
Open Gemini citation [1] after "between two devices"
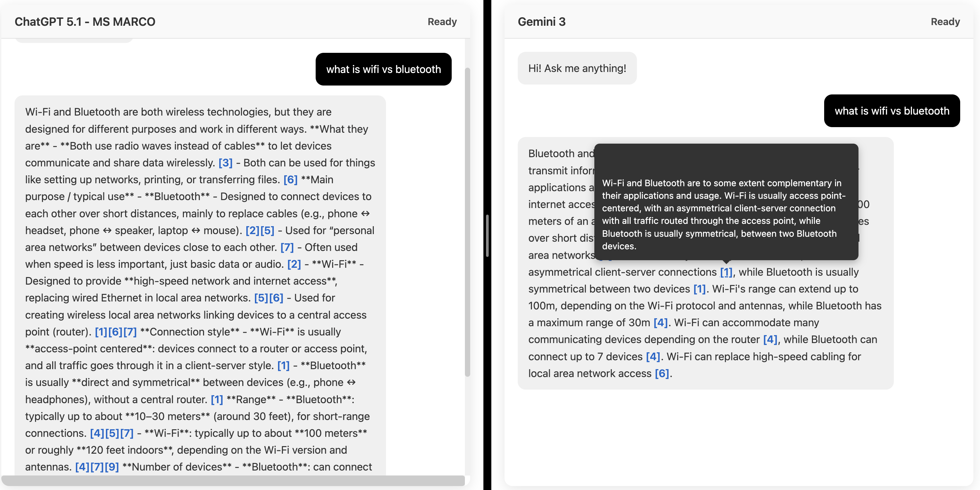point(699,289)
